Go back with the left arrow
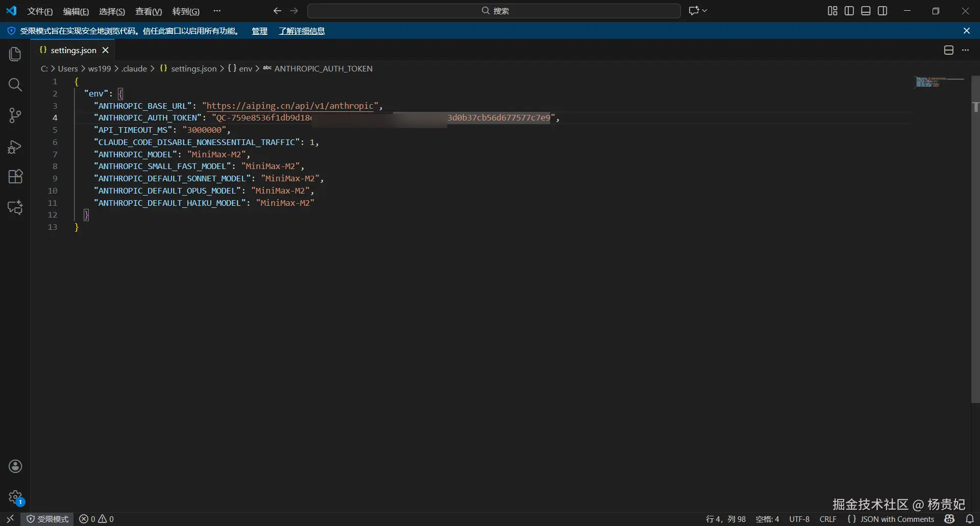Screen dimensions: 980x526 [x=277, y=11]
